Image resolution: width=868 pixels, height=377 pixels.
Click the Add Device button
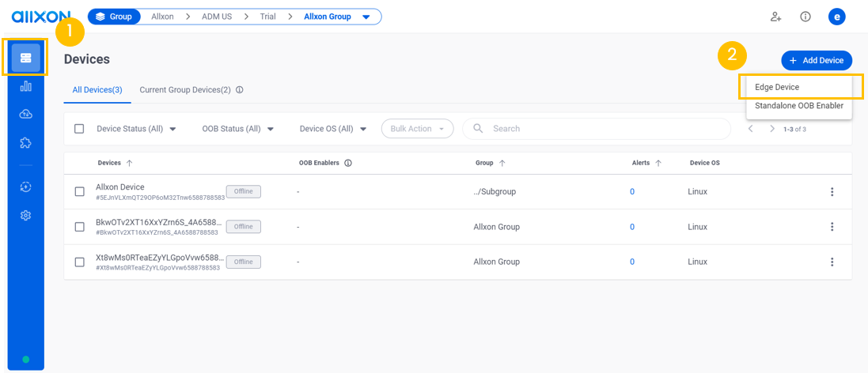[817, 60]
